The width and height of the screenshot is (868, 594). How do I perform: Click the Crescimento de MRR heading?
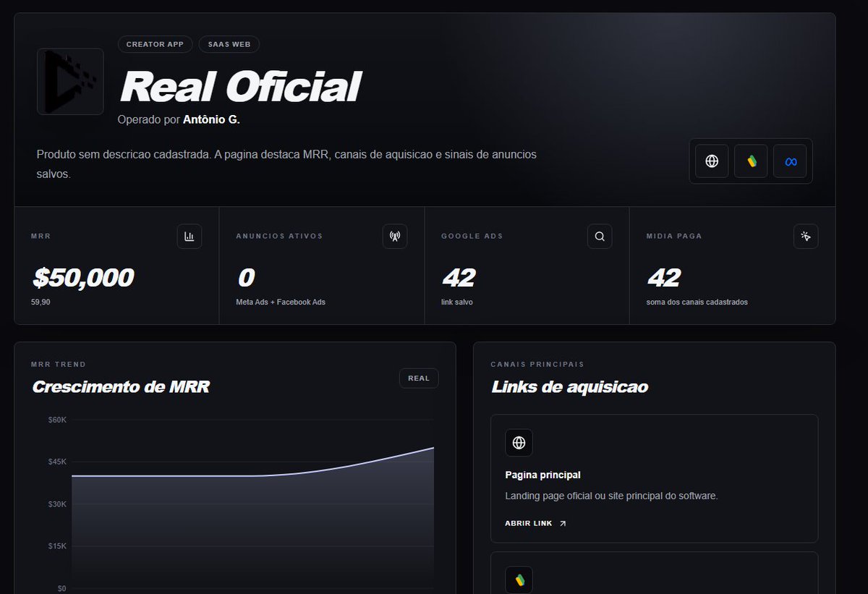coord(121,387)
